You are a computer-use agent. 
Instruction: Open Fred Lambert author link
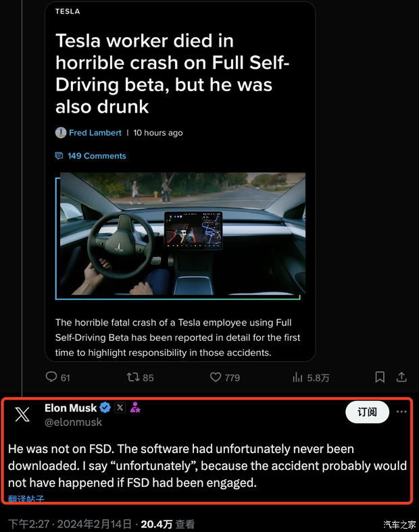coord(95,133)
